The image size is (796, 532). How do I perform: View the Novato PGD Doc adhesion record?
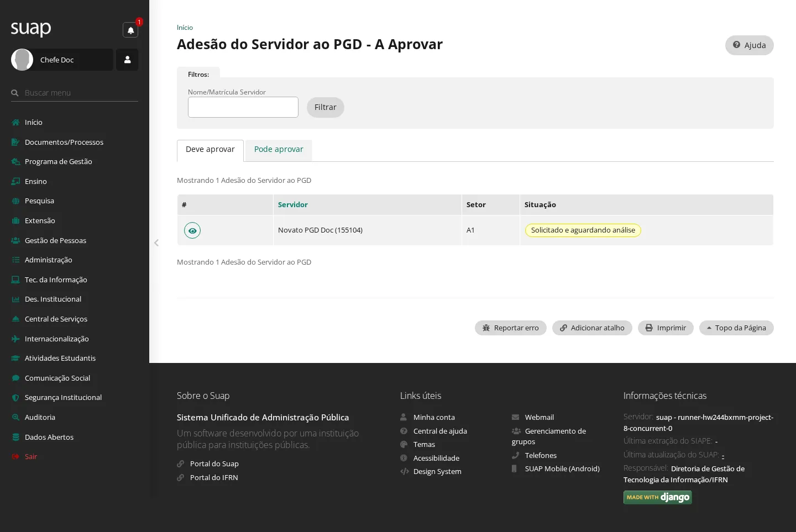[x=192, y=230]
